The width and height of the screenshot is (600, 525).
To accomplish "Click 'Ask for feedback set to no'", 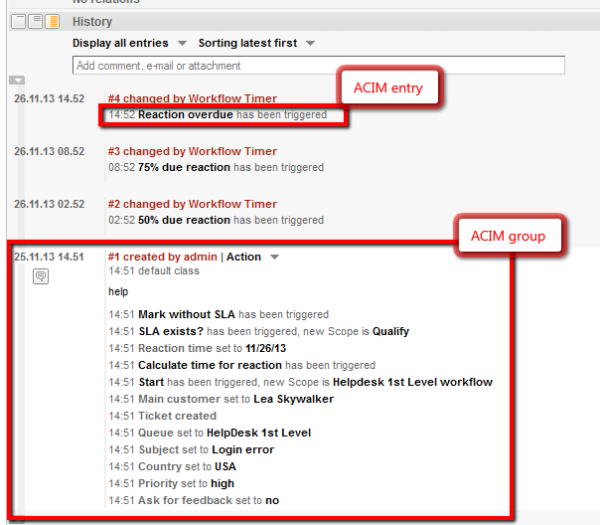I will pyautogui.click(x=194, y=500).
